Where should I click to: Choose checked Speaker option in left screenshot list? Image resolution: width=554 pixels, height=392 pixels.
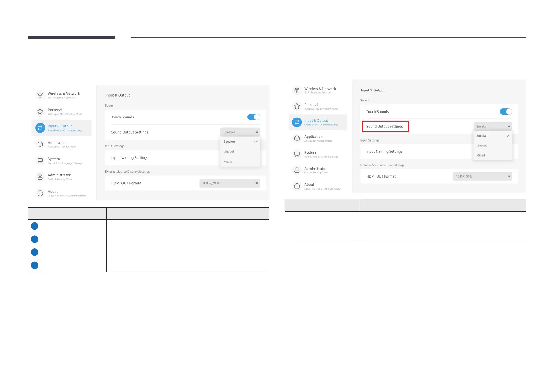[x=240, y=142]
